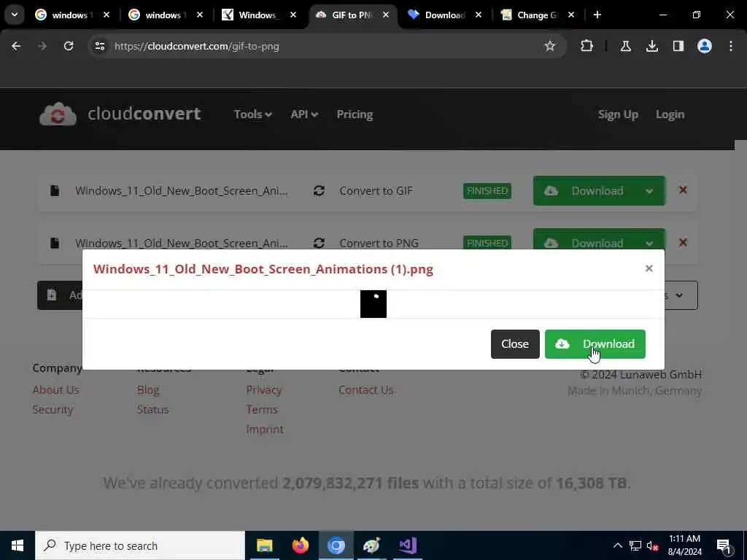Click the site information icon in address bar
Screen dimensions: 747x560
point(99,46)
